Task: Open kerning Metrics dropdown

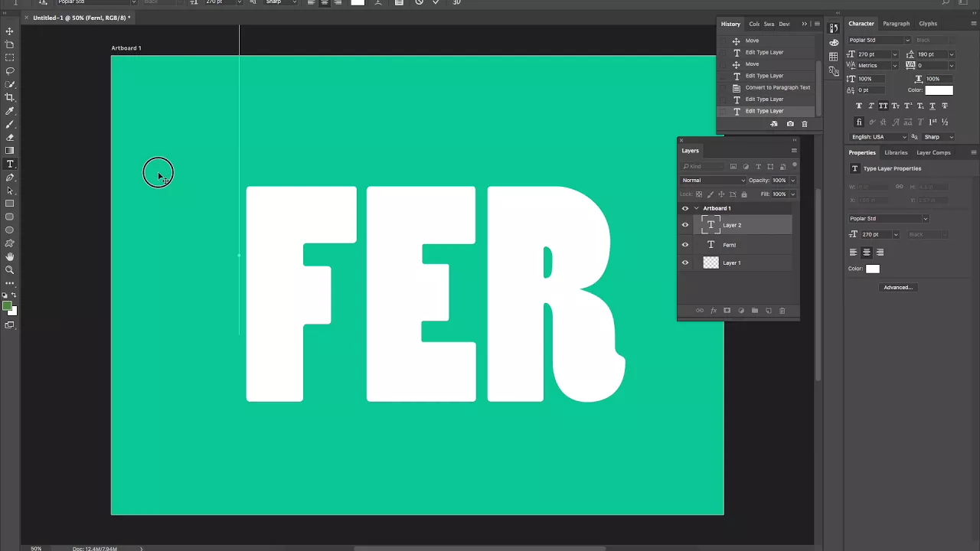Action: click(x=894, y=65)
